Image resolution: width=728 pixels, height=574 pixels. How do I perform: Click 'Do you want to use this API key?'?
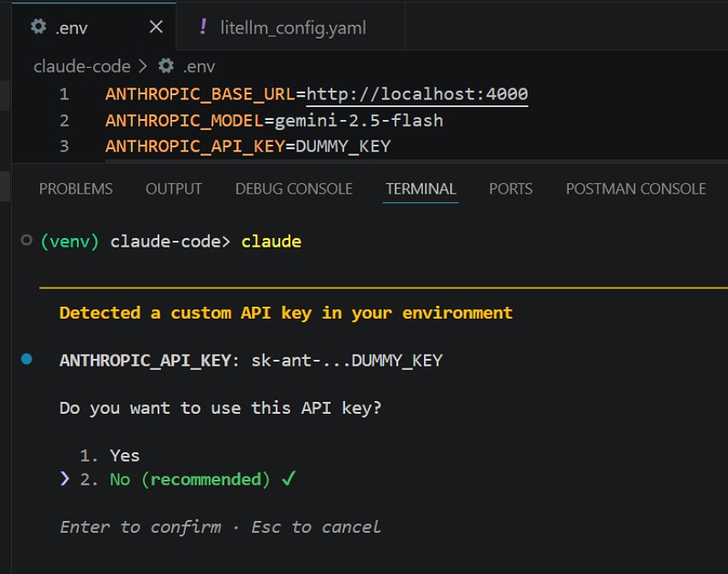pos(220,408)
